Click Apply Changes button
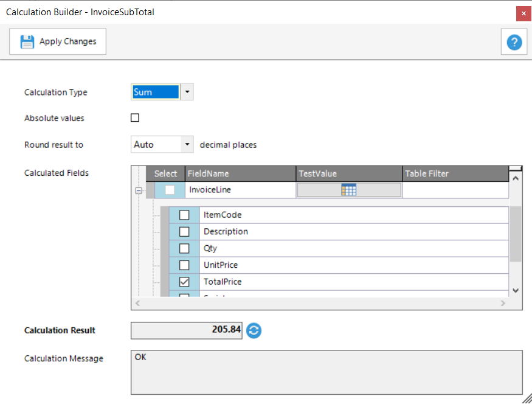This screenshot has width=532, height=404. (58, 42)
